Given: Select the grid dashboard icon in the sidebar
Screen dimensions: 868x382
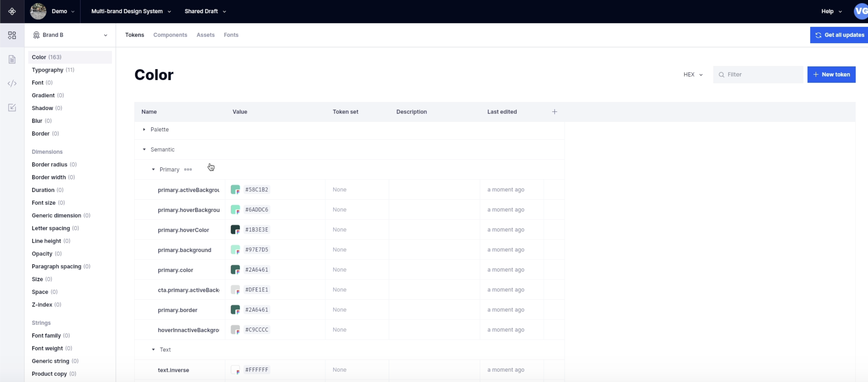Looking at the screenshot, I should (x=12, y=35).
